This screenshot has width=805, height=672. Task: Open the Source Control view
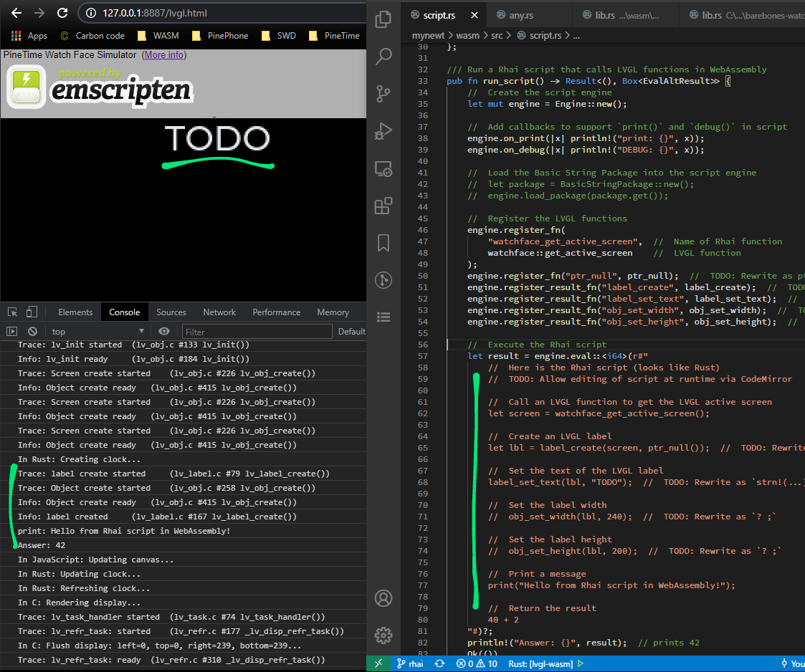click(384, 94)
